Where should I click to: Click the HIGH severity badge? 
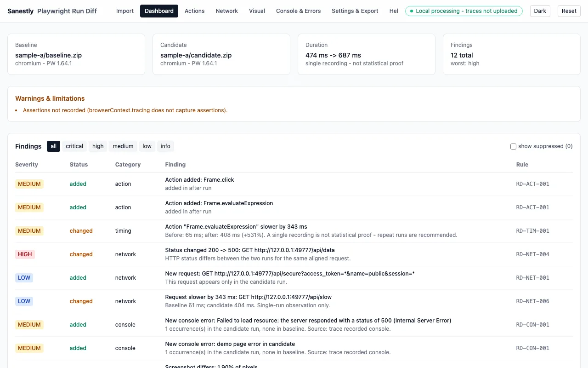click(x=25, y=254)
